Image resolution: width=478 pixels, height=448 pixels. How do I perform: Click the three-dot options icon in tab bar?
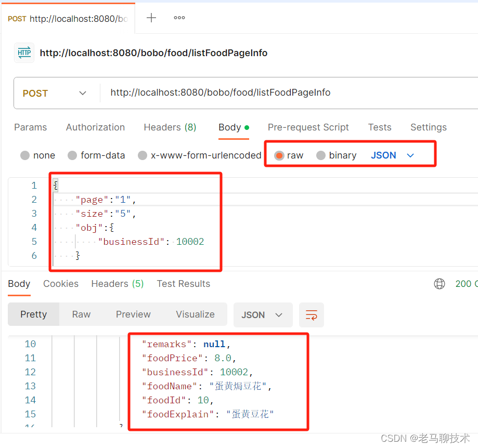179,17
